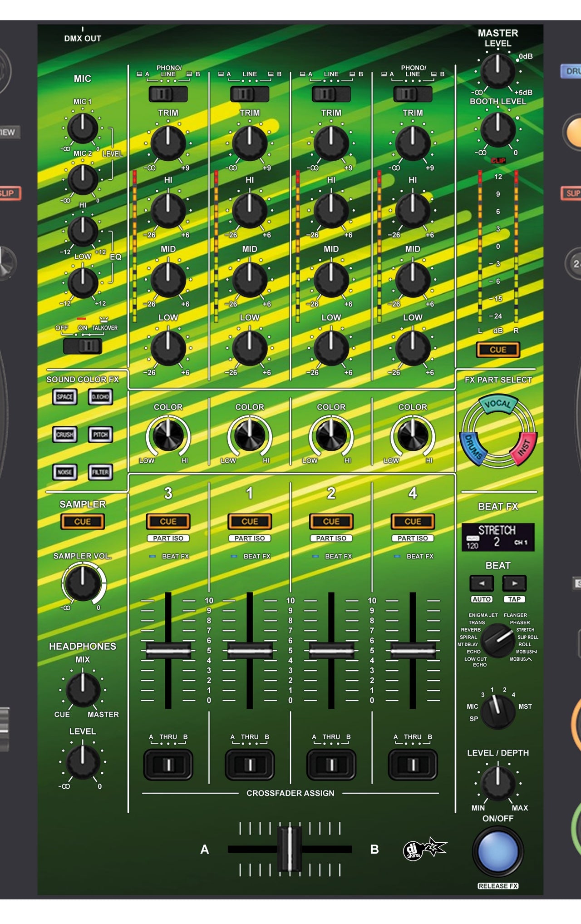Click channel 3 PART ISO button

pos(168,538)
